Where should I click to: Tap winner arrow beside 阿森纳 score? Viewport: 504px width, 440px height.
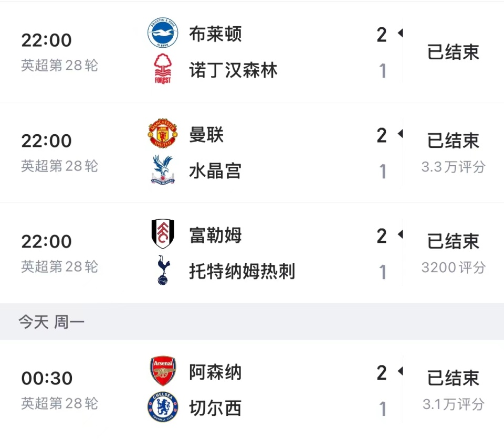pos(400,371)
